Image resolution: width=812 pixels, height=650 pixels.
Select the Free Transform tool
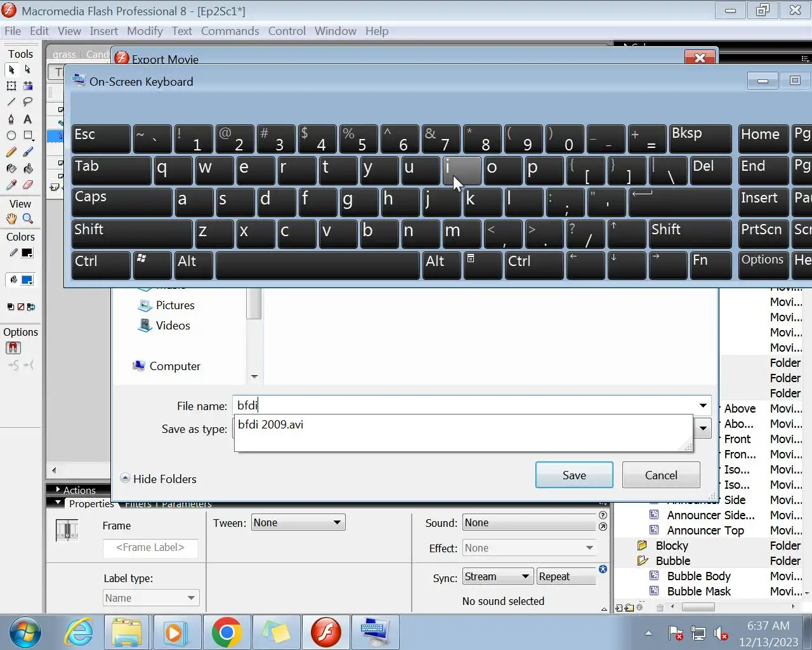11,86
